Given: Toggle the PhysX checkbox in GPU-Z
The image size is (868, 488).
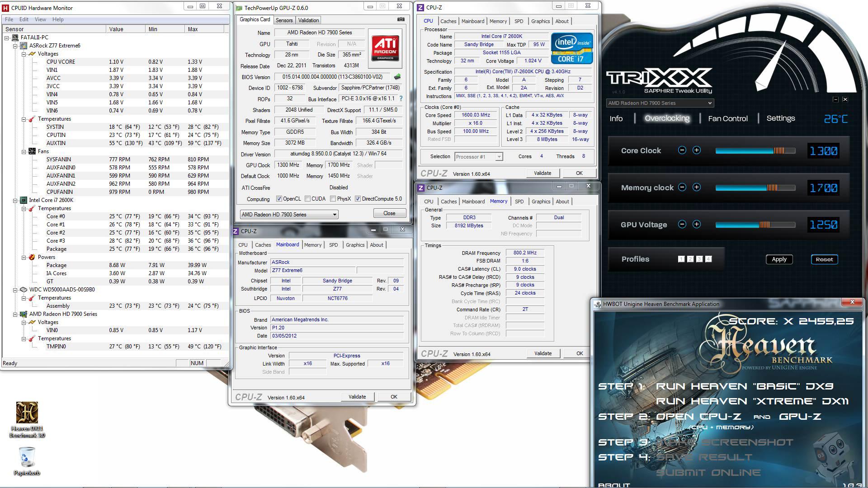Looking at the screenshot, I should 333,199.
